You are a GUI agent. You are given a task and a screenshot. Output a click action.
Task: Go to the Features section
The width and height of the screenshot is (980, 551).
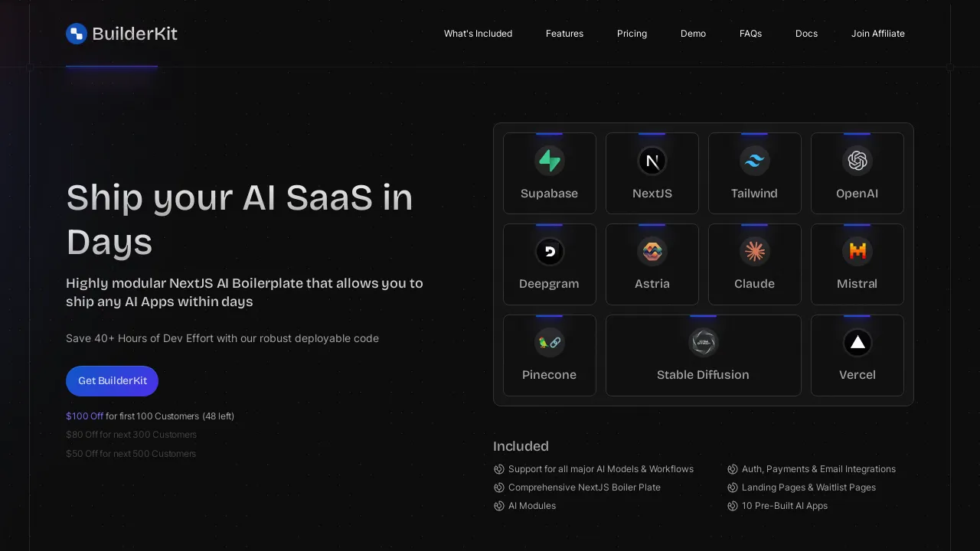[564, 34]
